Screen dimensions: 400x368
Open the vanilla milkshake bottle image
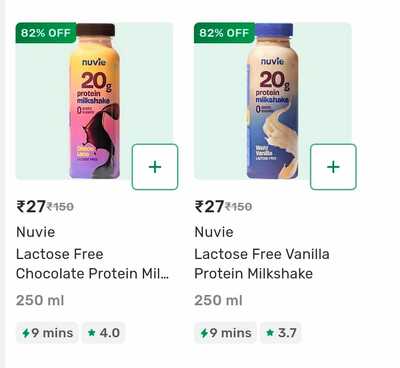(x=273, y=101)
